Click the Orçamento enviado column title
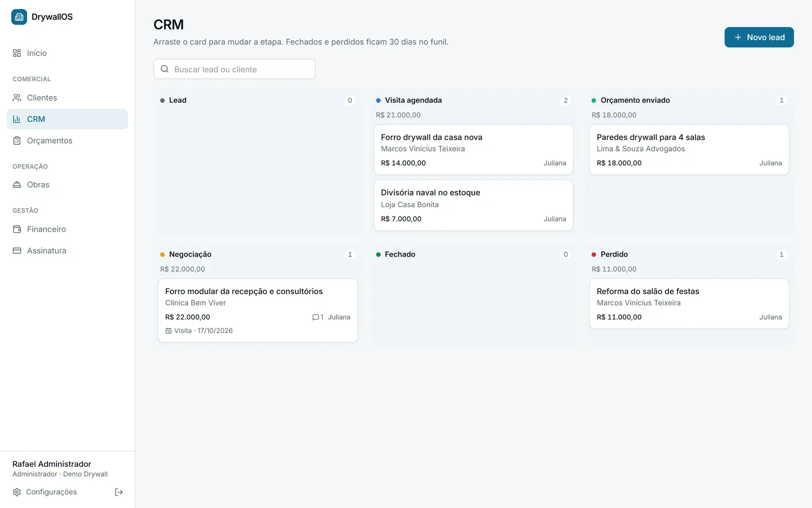The height and width of the screenshot is (508, 812). point(635,101)
